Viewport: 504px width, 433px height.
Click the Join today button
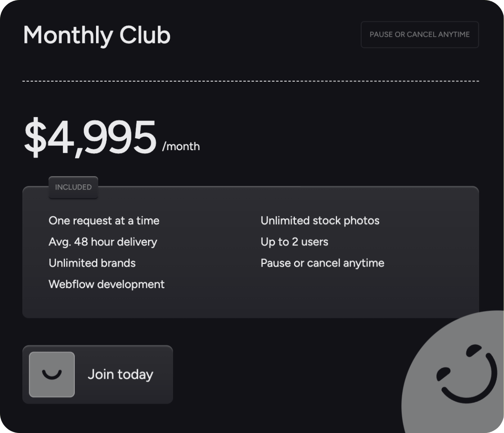(98, 374)
